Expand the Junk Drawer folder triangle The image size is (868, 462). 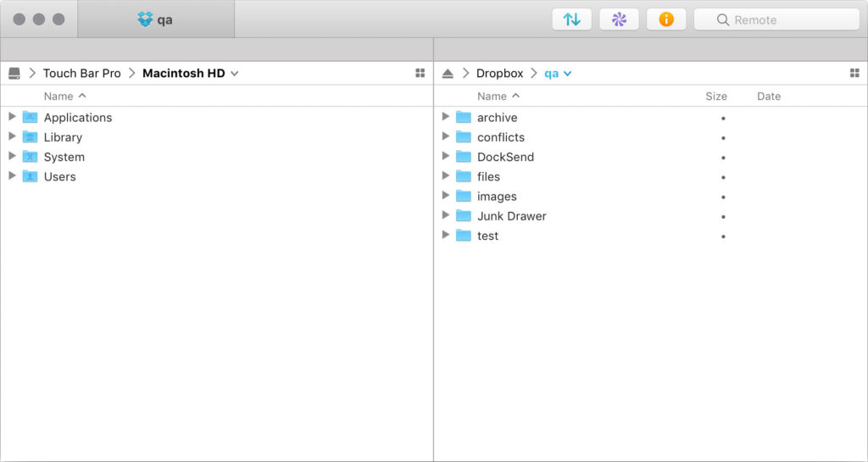click(446, 215)
